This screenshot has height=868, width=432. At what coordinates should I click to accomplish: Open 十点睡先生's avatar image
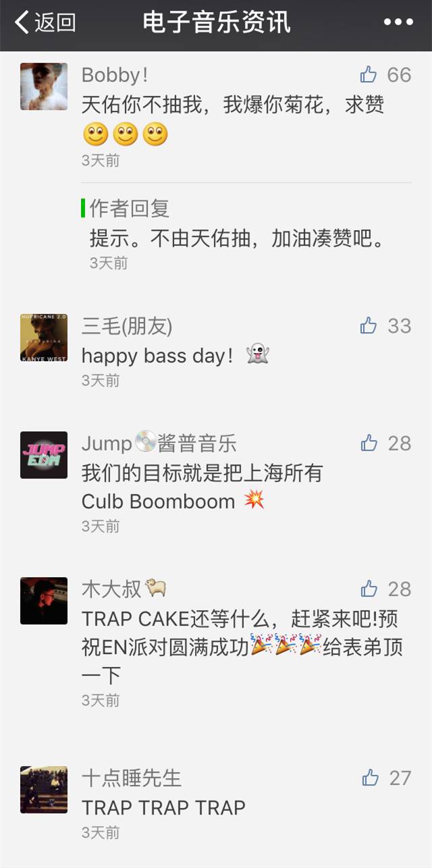[x=44, y=790]
